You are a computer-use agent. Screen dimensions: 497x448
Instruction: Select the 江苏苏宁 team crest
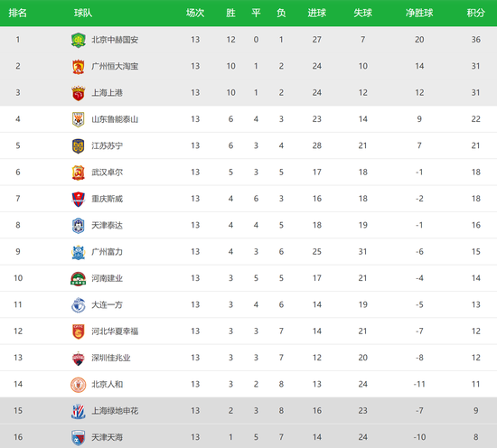[78, 146]
